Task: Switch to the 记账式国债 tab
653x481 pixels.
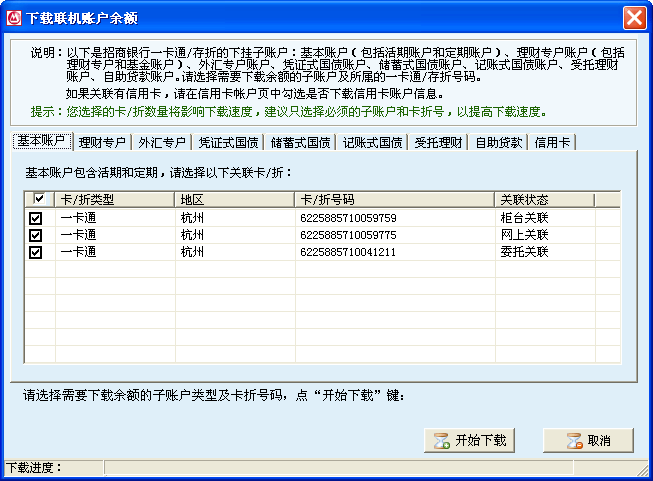Action: [373, 142]
